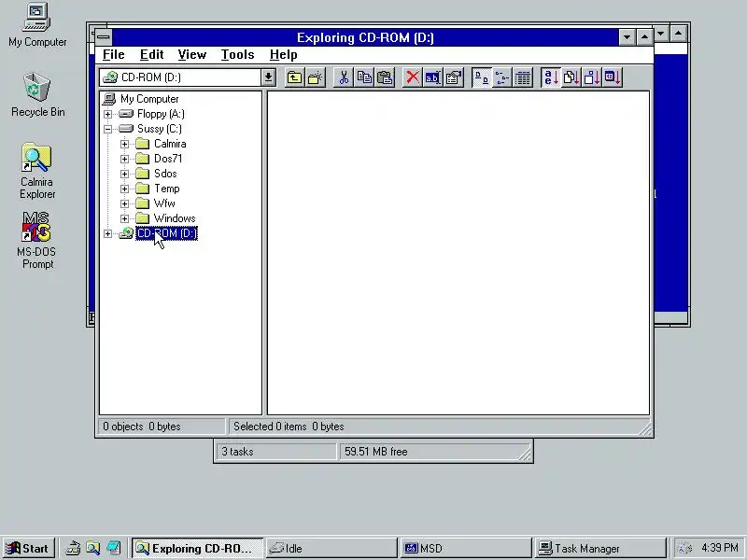This screenshot has width=747, height=560.
Task: Sort files by type
Action: tap(571, 77)
